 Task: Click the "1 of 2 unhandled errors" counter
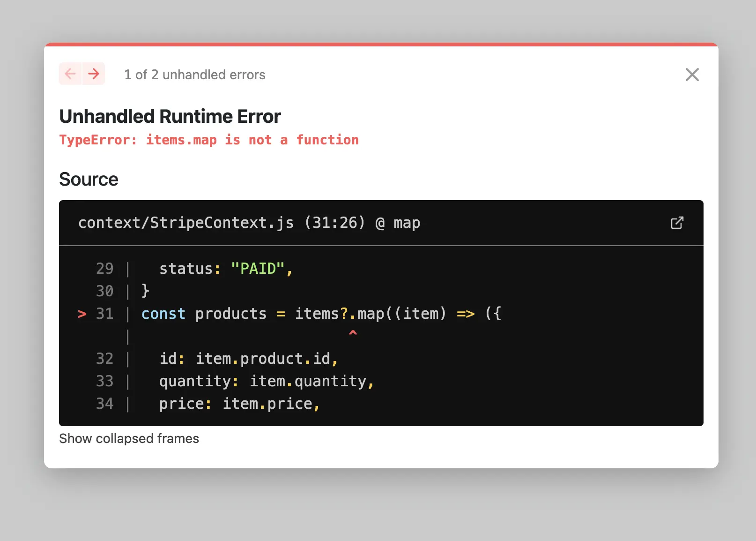194,75
